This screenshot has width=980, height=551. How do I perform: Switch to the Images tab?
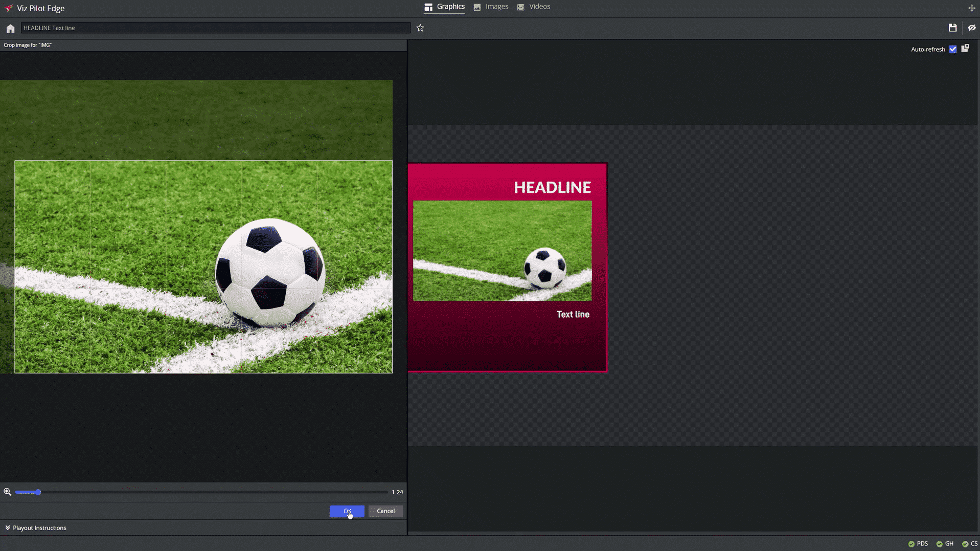click(490, 7)
